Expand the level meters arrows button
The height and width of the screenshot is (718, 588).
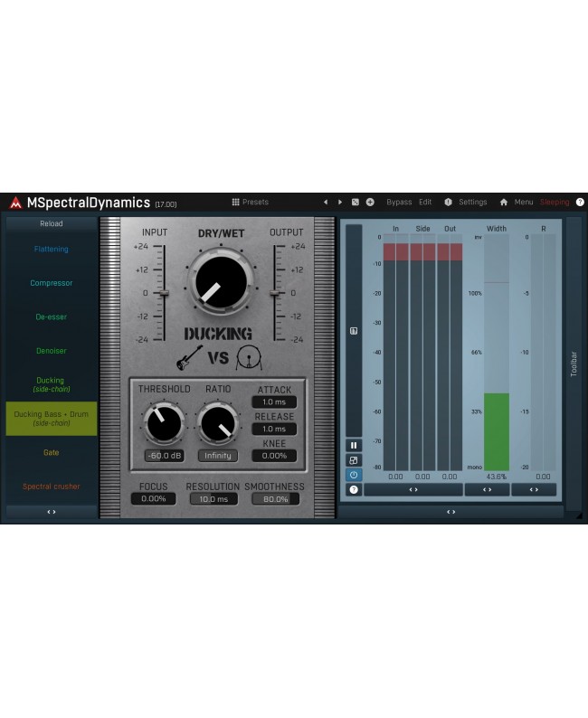(x=413, y=489)
